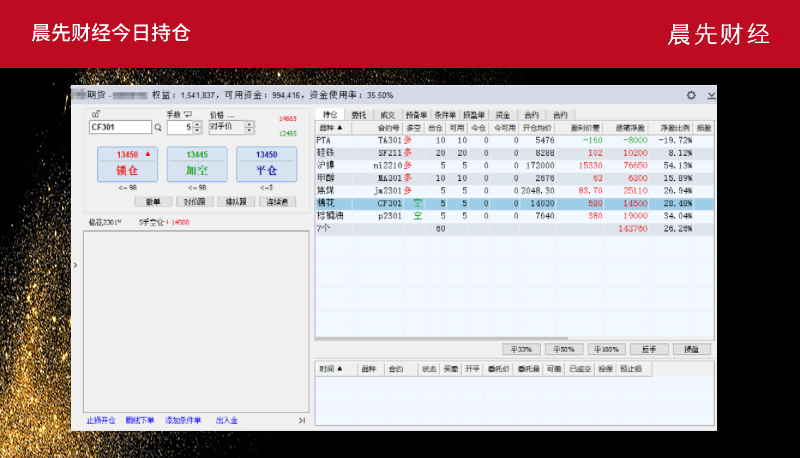Click the 反手 reverse position button
The width and height of the screenshot is (800, 458).
(650, 349)
